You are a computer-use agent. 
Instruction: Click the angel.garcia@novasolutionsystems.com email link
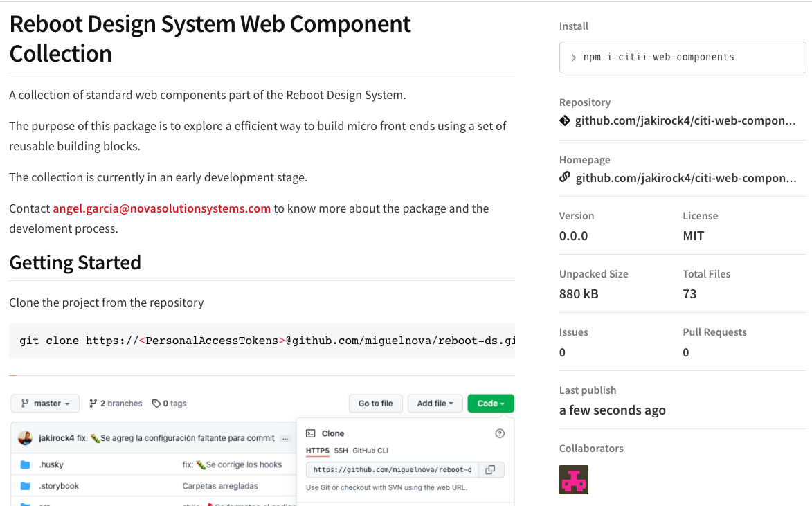coord(161,208)
